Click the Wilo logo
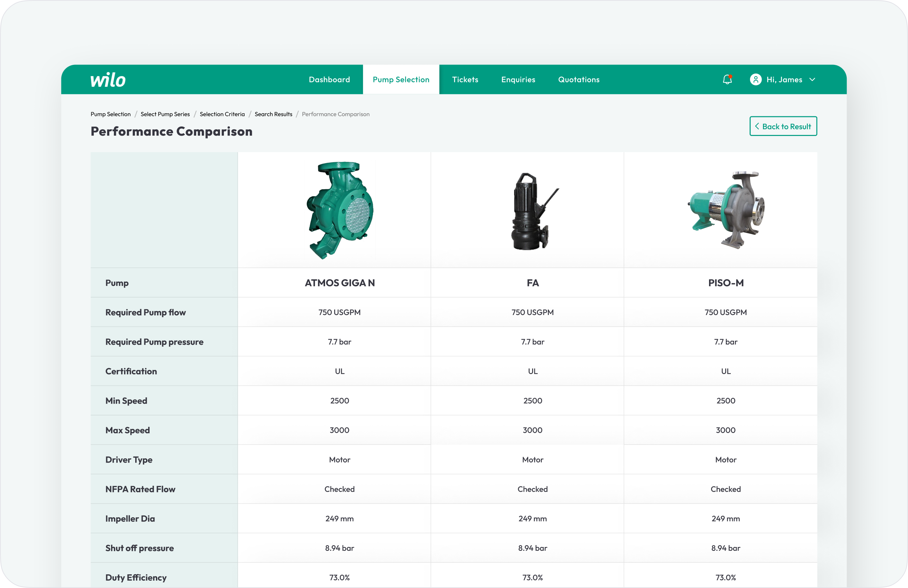This screenshot has height=588, width=908. (x=108, y=80)
